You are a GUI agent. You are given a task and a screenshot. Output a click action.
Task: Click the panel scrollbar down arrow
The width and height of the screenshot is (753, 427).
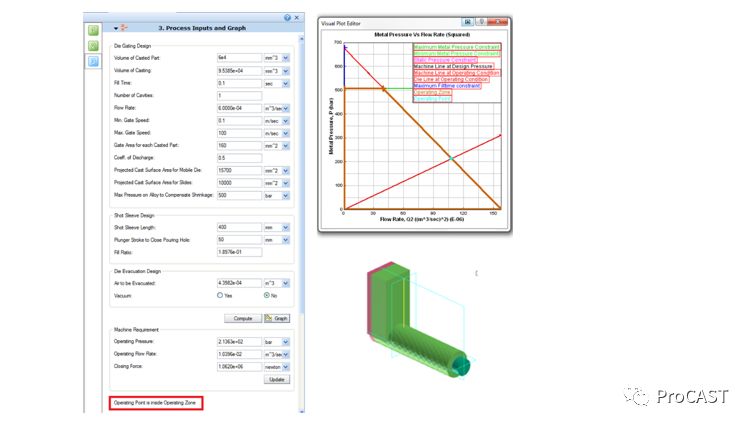click(302, 411)
